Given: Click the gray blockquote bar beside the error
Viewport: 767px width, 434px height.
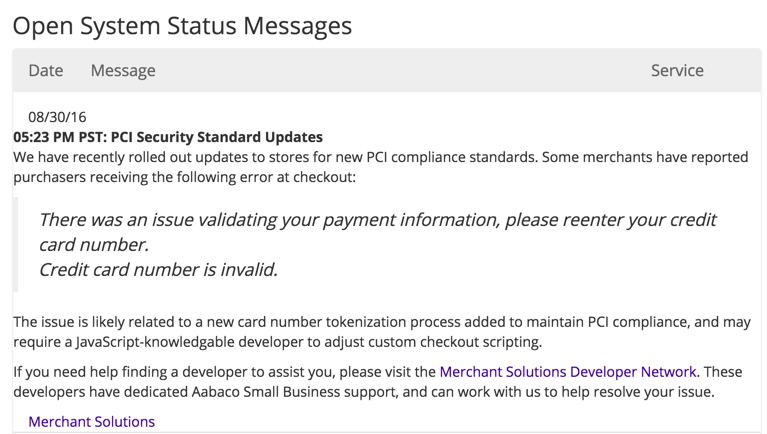Looking at the screenshot, I should point(15,244).
